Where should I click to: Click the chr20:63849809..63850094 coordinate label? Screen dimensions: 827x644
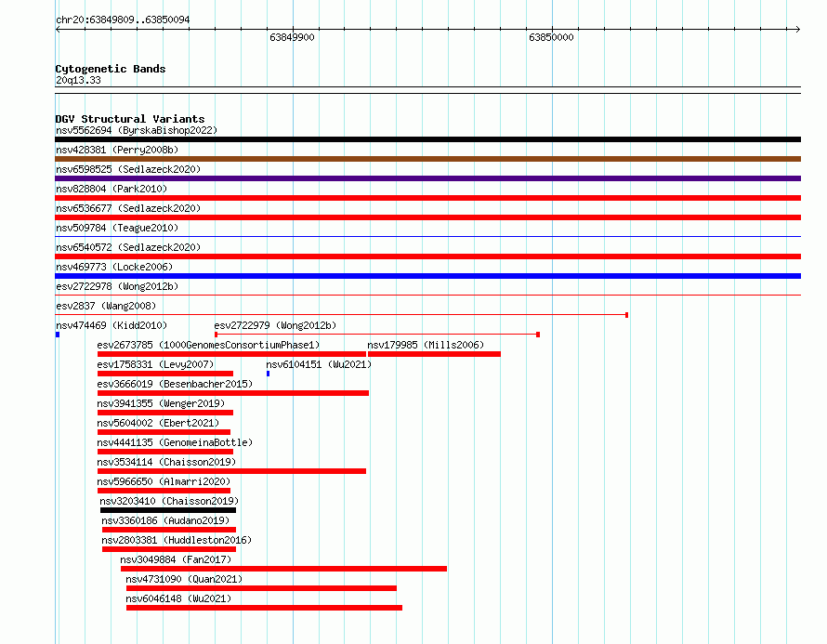(123, 20)
